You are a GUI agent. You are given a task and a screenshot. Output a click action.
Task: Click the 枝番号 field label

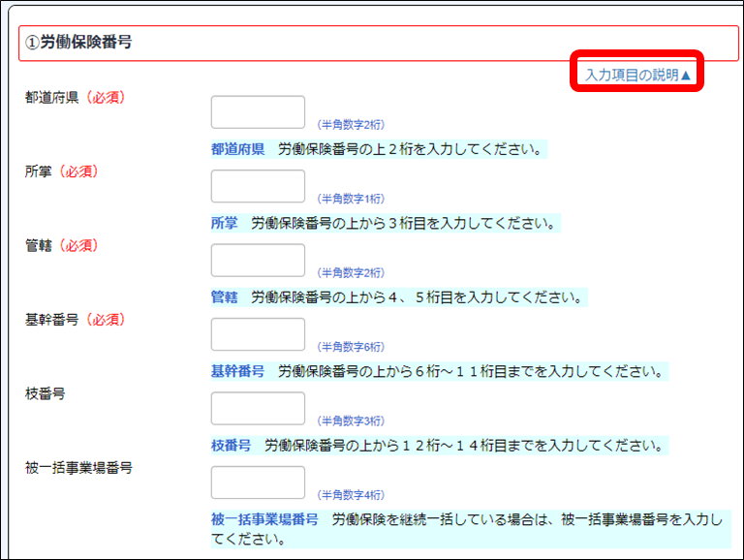coord(45,393)
